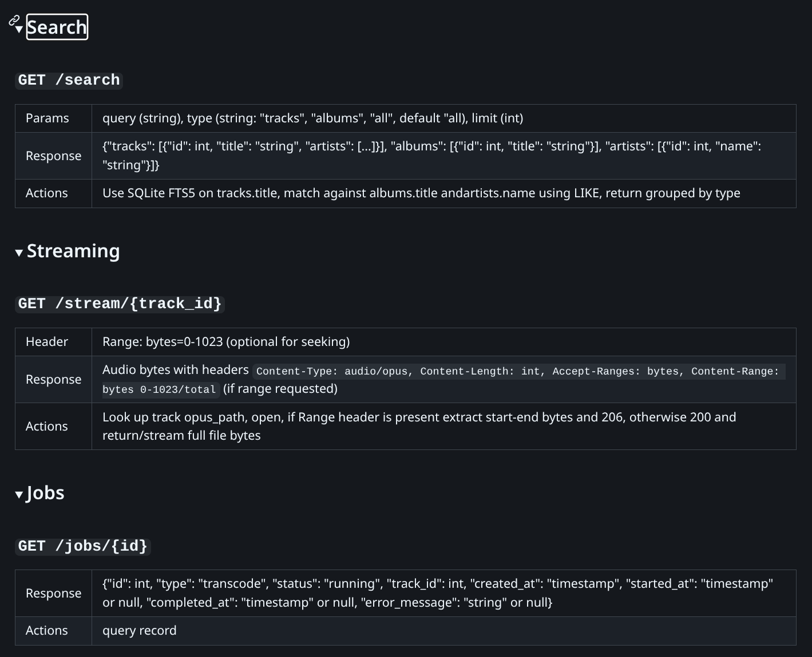Click the GET /search endpoint title
This screenshot has width=812, height=657.
pyautogui.click(x=69, y=80)
